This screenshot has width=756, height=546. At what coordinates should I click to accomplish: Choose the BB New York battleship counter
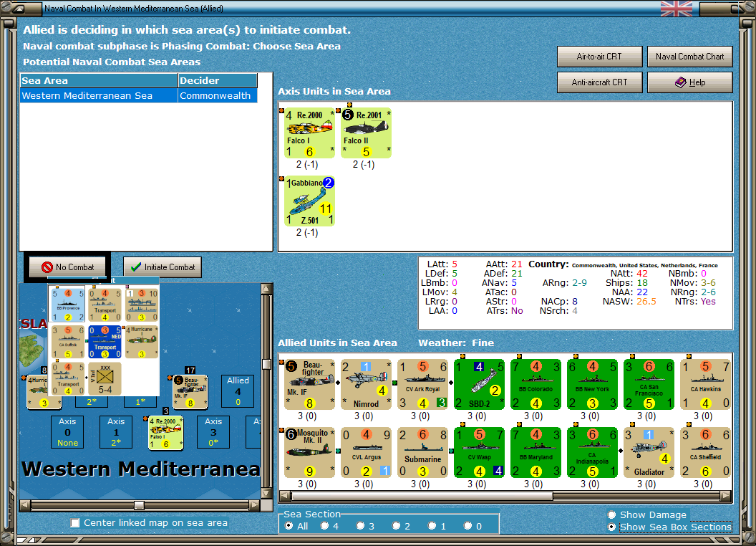(593, 385)
